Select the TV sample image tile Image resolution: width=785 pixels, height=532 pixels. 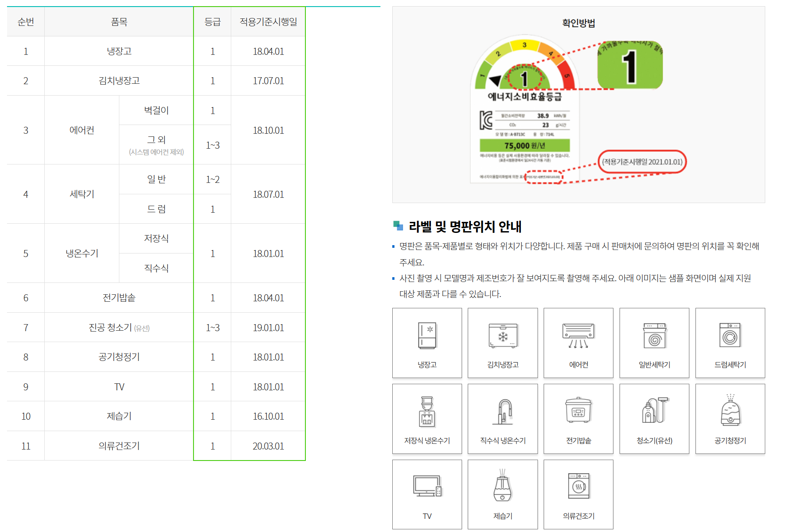click(x=427, y=494)
